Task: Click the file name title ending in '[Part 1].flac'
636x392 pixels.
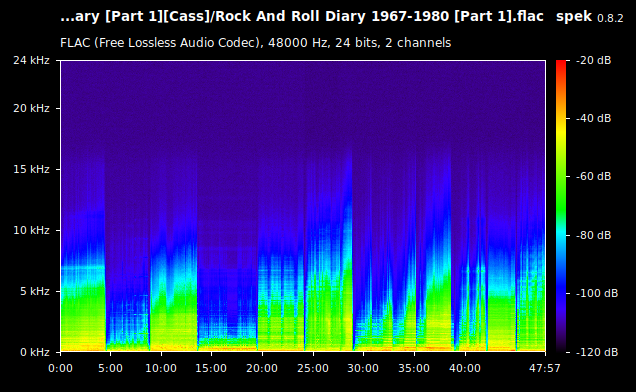Action: [302, 17]
